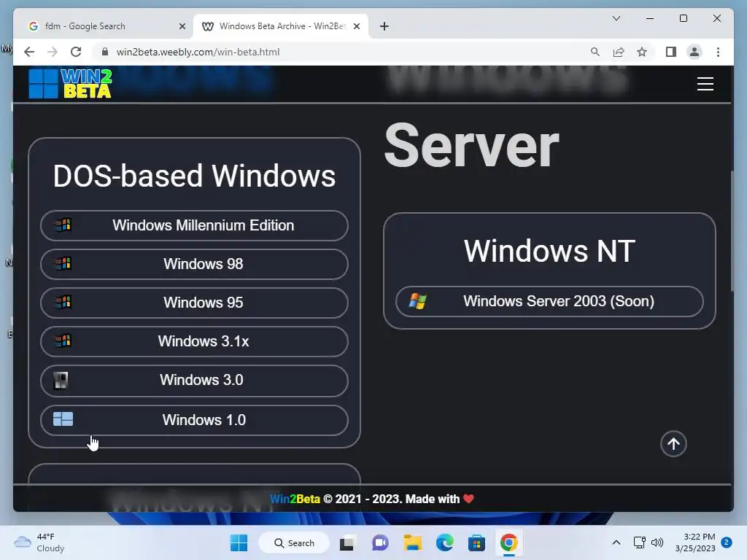The height and width of the screenshot is (560, 747).
Task: Select Windows Server 2003 (Soon) entry
Action: [549, 301]
